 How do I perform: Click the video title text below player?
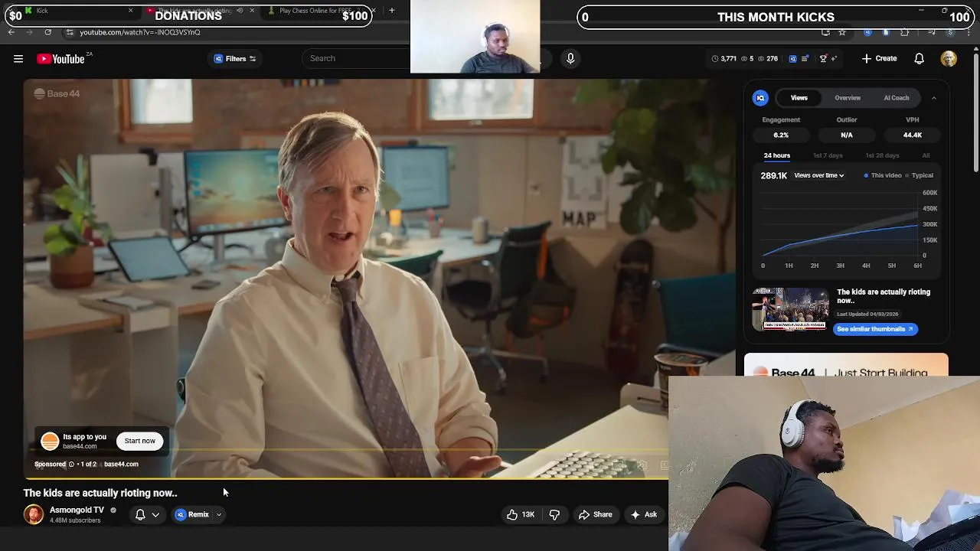click(100, 494)
